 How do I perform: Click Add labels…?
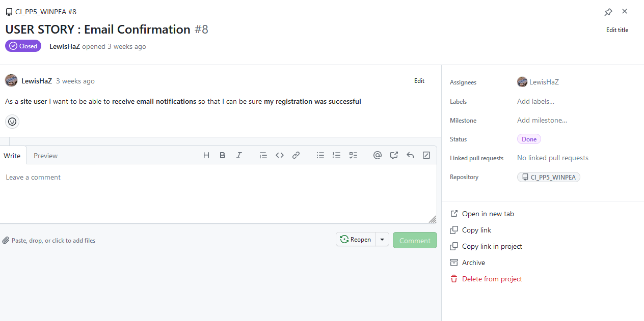pyautogui.click(x=535, y=101)
